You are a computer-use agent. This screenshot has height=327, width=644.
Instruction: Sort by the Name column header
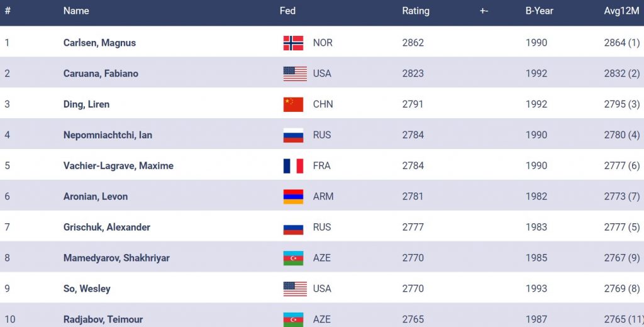click(x=76, y=11)
